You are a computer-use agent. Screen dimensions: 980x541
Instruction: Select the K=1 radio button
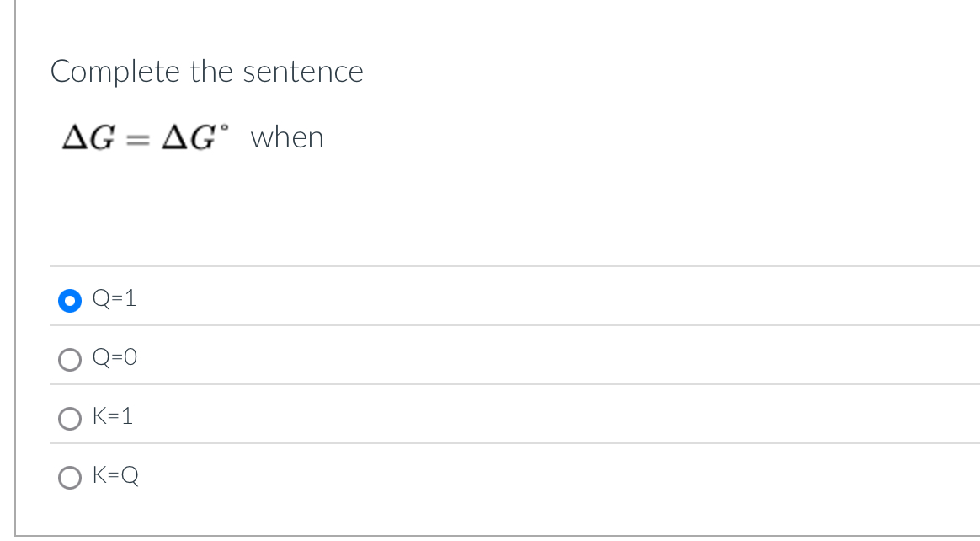tap(69, 418)
